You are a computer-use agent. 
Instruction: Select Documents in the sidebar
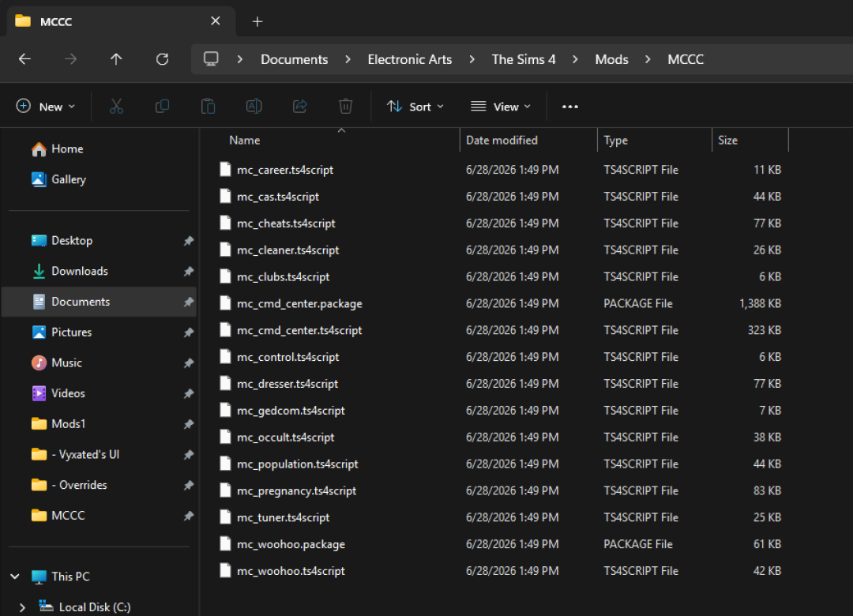point(99,302)
